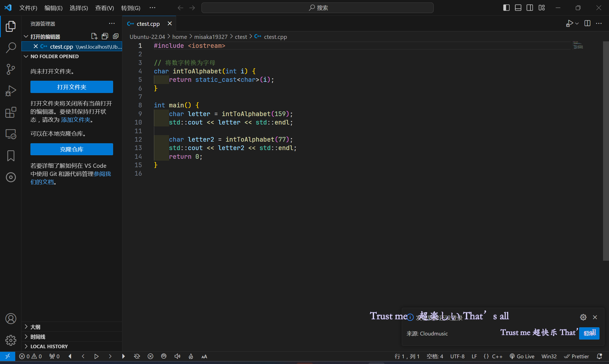Expand the Outline (大纲) section

26,327
